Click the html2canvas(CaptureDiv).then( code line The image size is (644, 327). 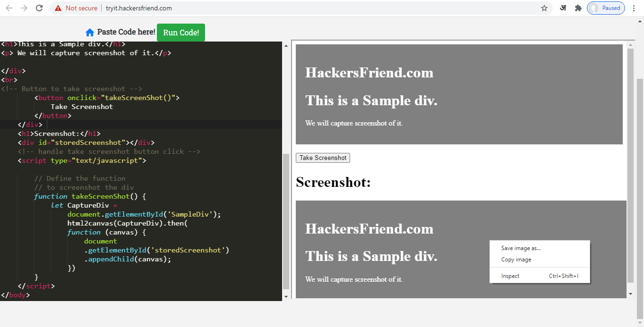128,223
